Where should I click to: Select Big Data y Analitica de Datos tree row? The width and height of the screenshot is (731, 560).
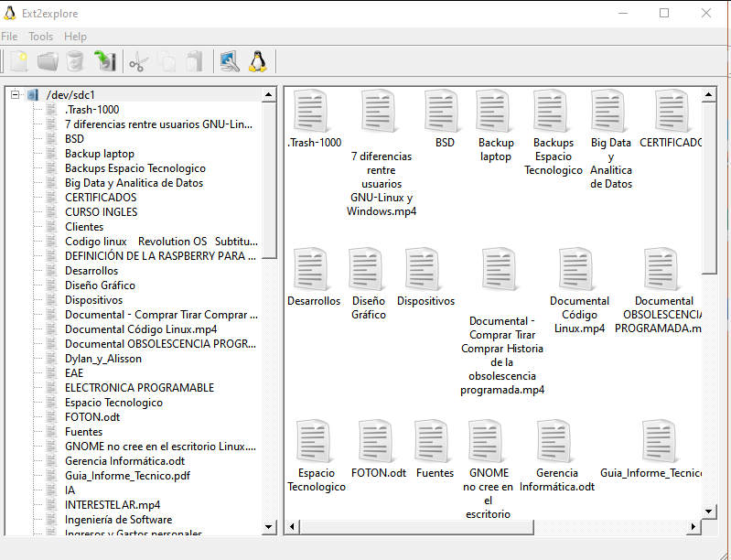(134, 183)
